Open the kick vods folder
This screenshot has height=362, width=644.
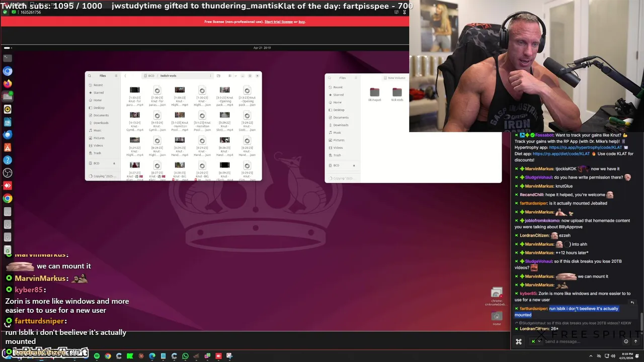[397, 95]
